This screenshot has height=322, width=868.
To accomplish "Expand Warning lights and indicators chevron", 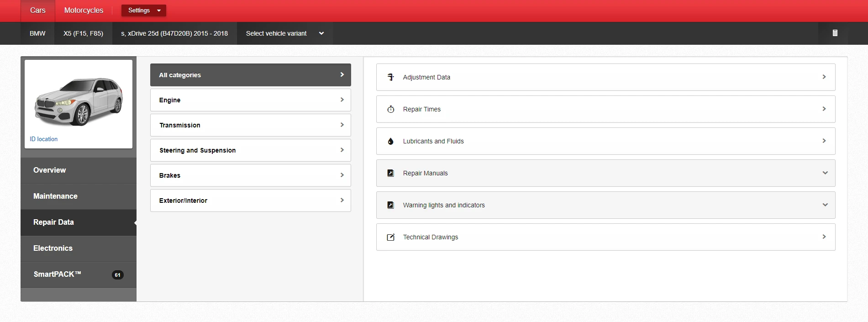I will tap(825, 205).
